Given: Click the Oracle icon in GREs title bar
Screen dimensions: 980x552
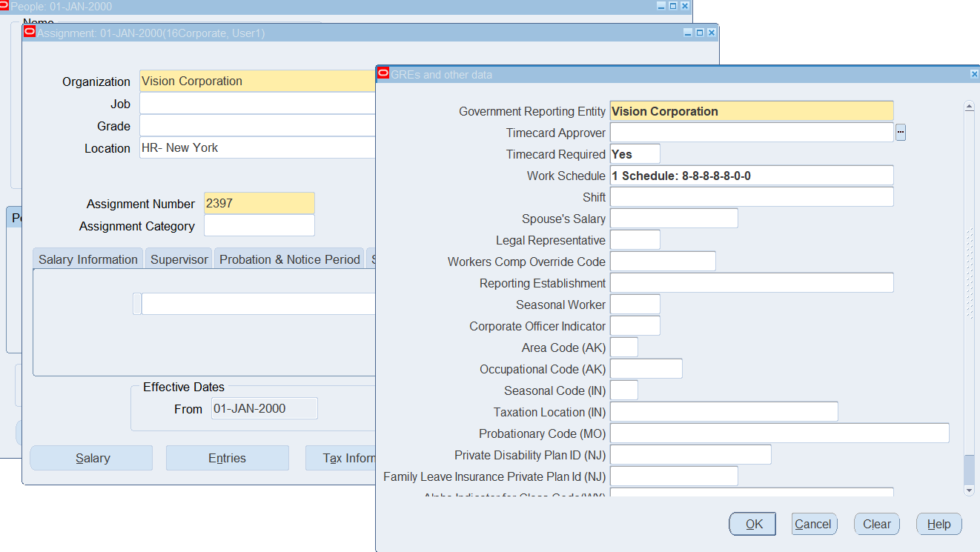Looking at the screenshot, I should pyautogui.click(x=383, y=73).
